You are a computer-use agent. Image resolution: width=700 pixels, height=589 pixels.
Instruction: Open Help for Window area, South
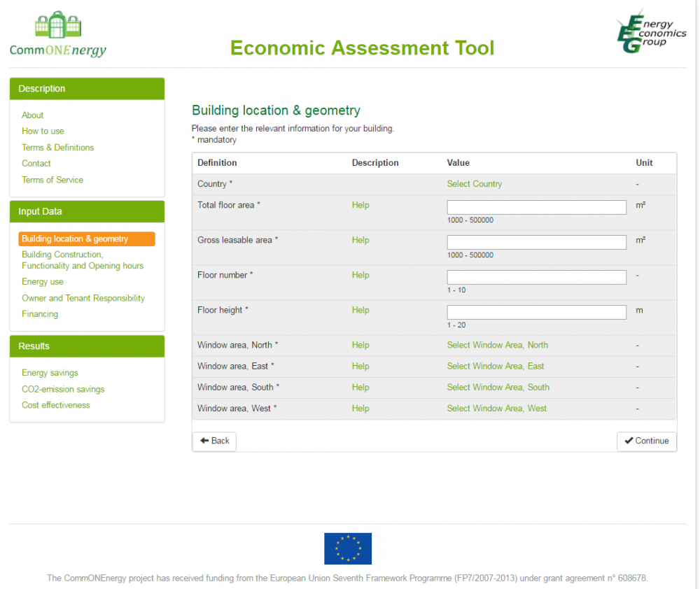click(x=360, y=388)
